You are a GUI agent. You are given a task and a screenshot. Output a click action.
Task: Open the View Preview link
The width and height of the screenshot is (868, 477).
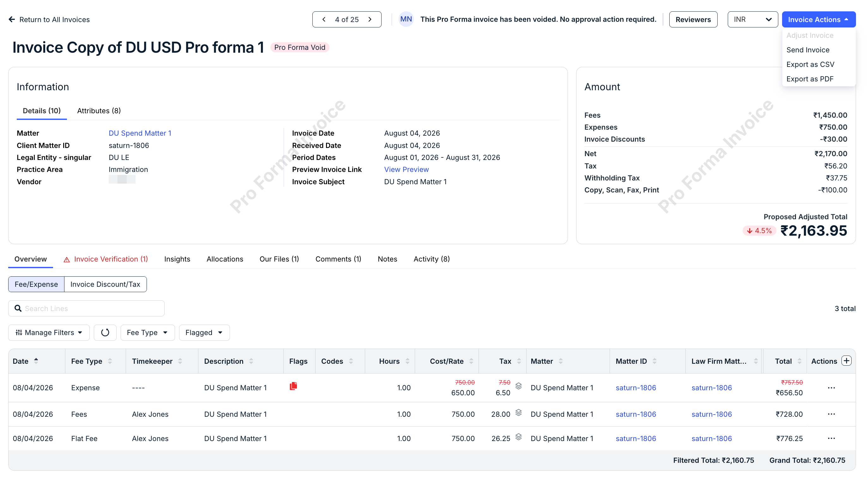pyautogui.click(x=407, y=169)
